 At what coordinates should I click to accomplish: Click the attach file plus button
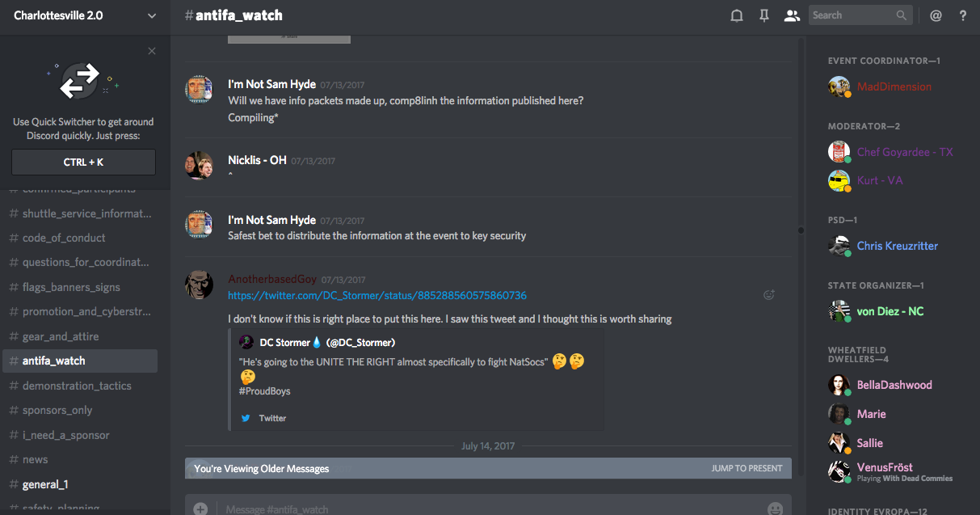200,509
